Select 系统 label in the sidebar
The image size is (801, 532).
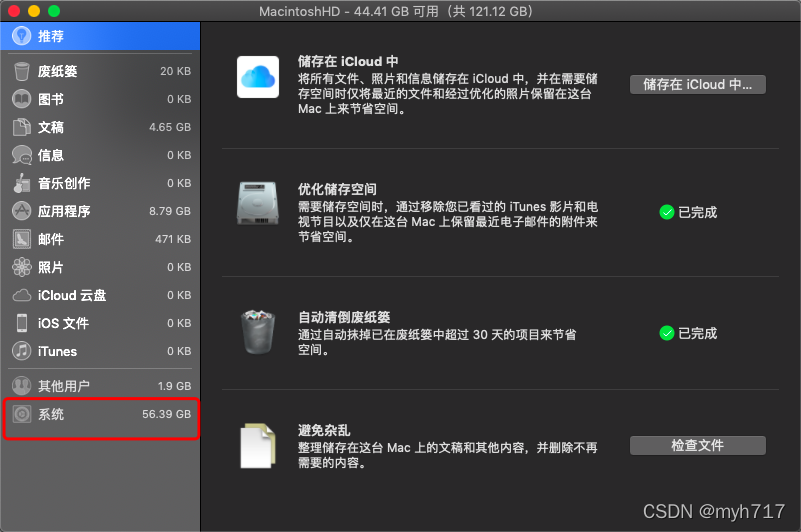point(51,414)
